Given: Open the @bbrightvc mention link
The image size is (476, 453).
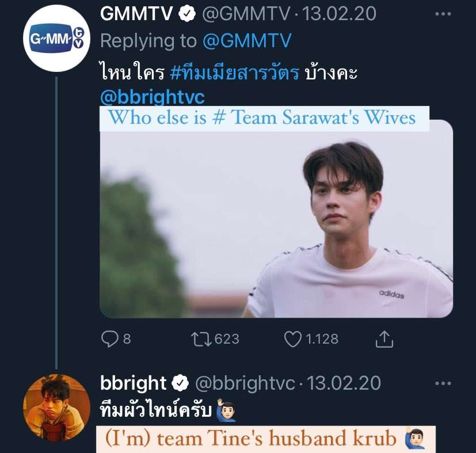Looking at the screenshot, I should click(x=153, y=97).
